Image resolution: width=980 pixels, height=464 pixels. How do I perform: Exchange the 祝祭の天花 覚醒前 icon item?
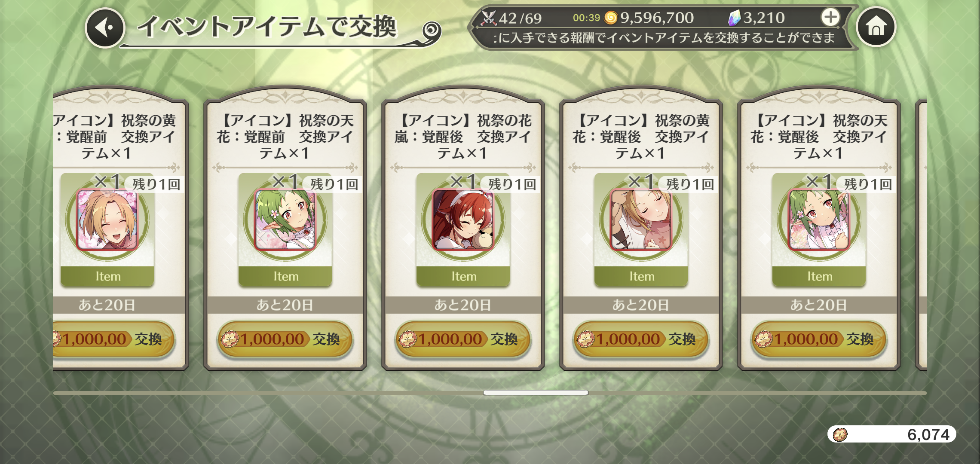coord(285,339)
